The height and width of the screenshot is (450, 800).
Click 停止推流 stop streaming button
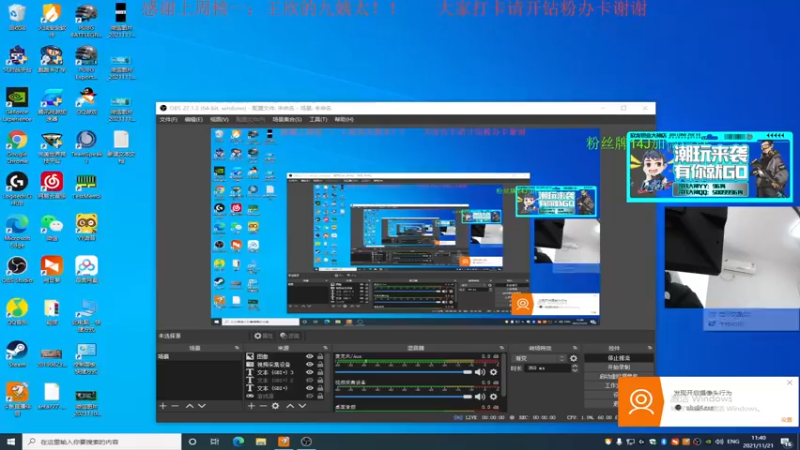[618, 358]
